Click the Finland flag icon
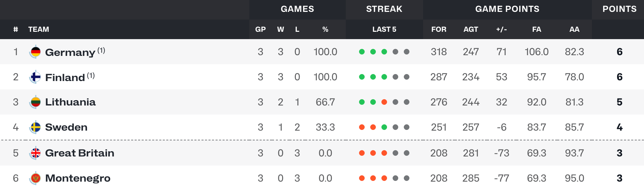The image size is (644, 190). click(35, 77)
